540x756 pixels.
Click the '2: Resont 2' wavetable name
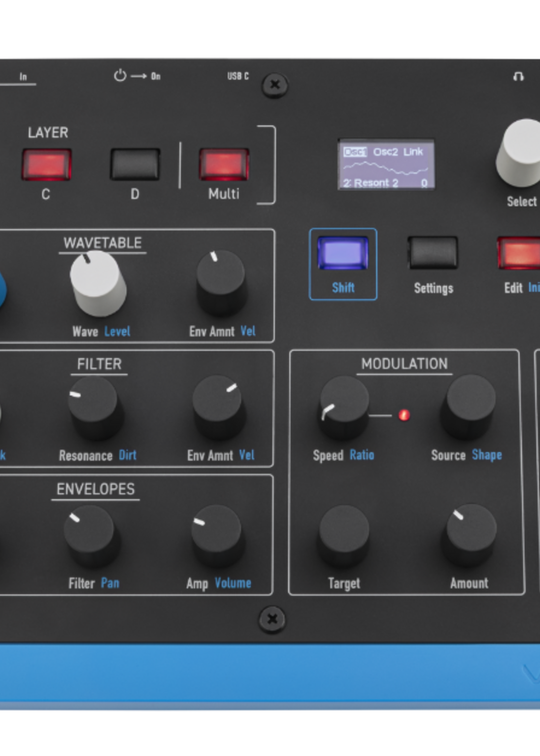coord(371,183)
